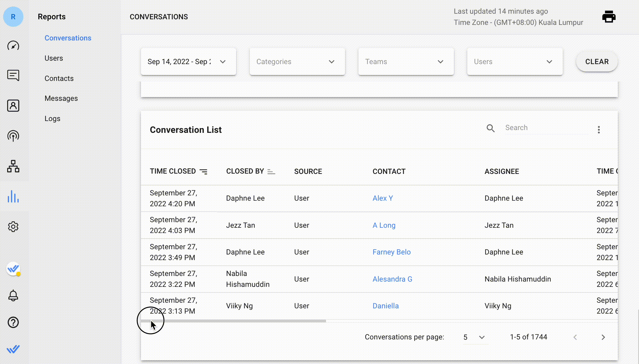This screenshot has width=639, height=364.
Task: Click the search icon in Conversation List
Action: 490,128
